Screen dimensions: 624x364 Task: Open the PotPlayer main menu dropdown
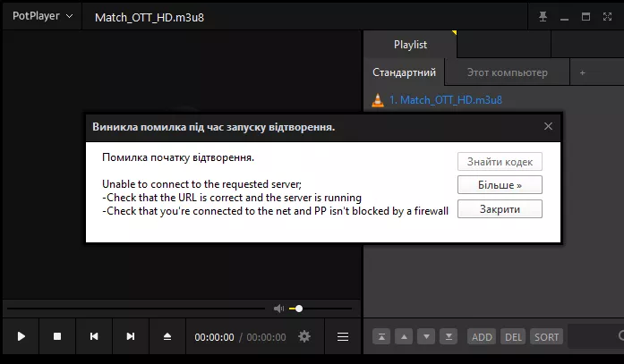point(42,16)
